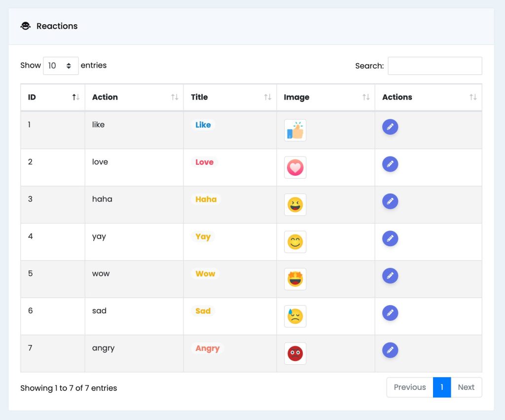Image resolution: width=505 pixels, height=420 pixels.
Task: Sort the table by ID column
Action: tap(53, 97)
